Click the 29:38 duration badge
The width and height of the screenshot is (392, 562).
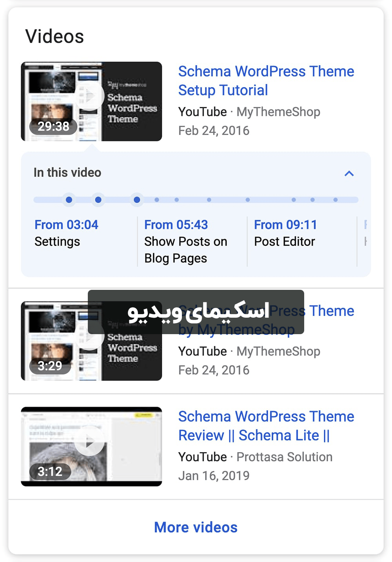click(53, 126)
